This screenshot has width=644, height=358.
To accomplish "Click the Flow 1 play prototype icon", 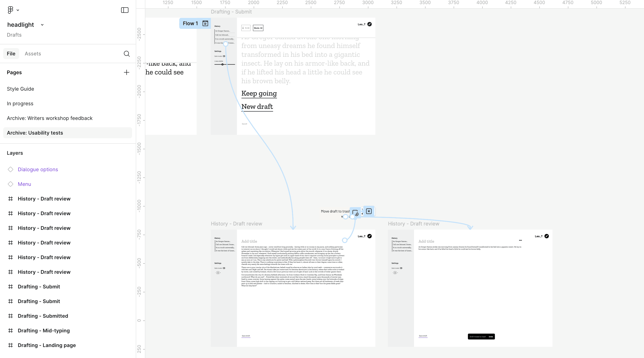I will [x=205, y=24].
